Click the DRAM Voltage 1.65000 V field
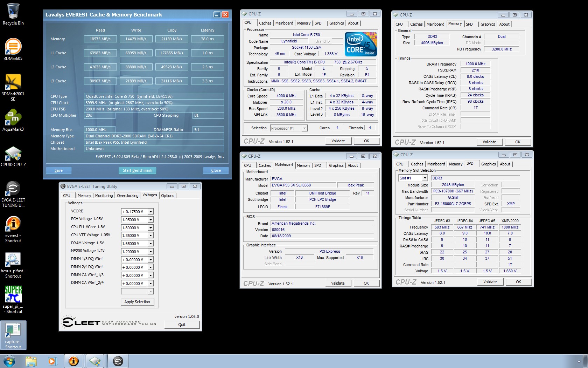Viewport: 588px width, 368px height. [134, 244]
